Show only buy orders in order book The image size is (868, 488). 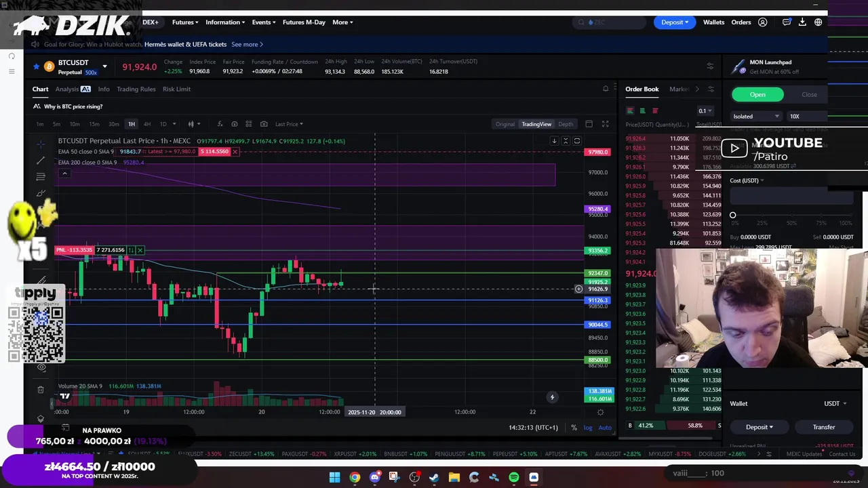pos(642,110)
